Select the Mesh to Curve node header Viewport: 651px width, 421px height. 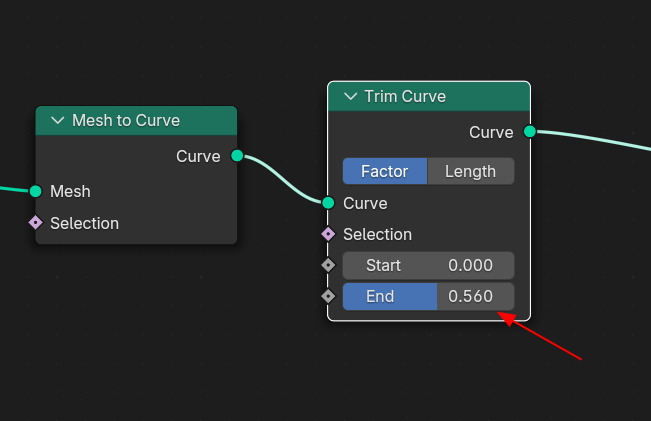136,120
